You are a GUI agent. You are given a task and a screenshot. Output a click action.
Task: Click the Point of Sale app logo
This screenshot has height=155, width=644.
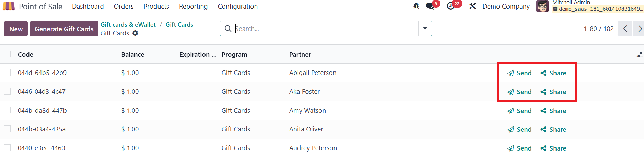9,6
